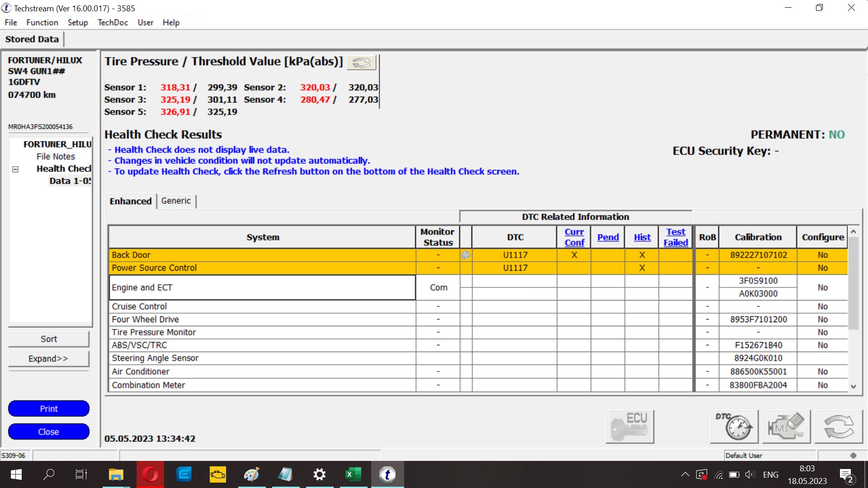Open the File menu
The height and width of the screenshot is (488, 868).
click(x=11, y=23)
